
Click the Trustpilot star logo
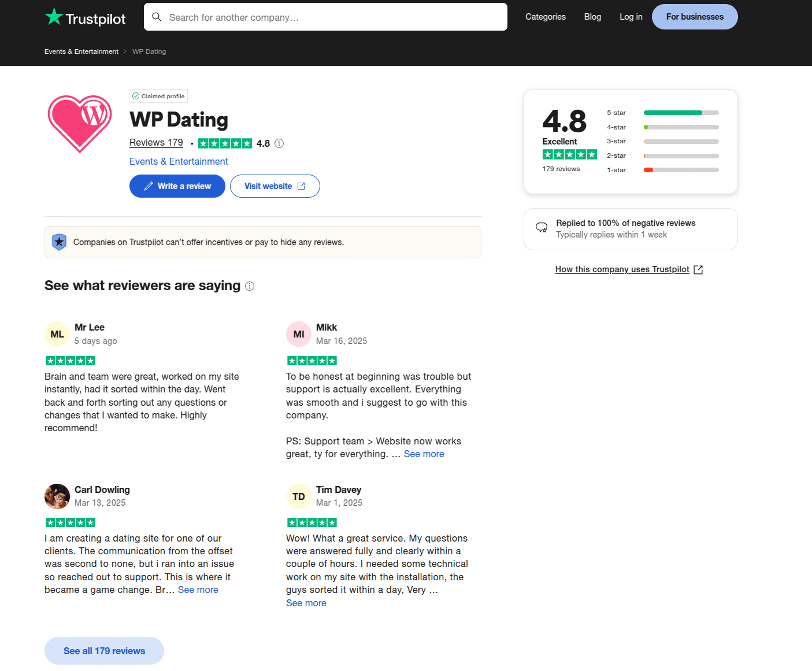click(54, 16)
